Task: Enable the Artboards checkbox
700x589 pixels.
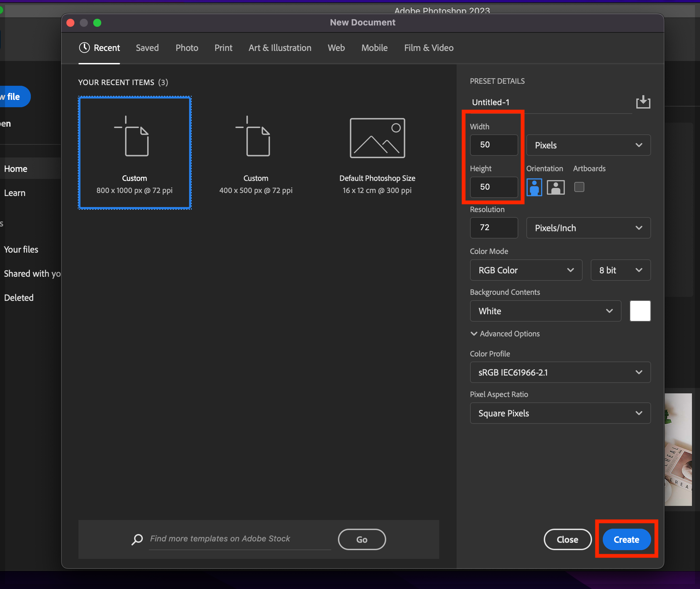Action: (579, 187)
